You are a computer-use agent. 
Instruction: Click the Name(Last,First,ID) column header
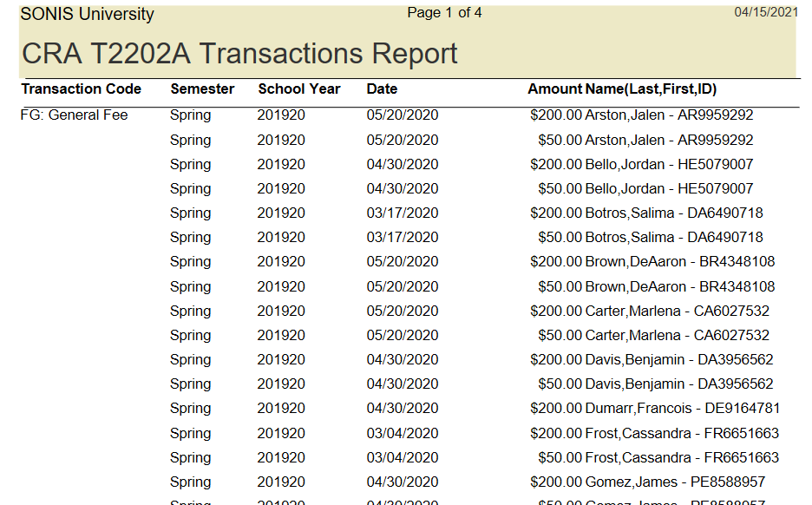651,89
